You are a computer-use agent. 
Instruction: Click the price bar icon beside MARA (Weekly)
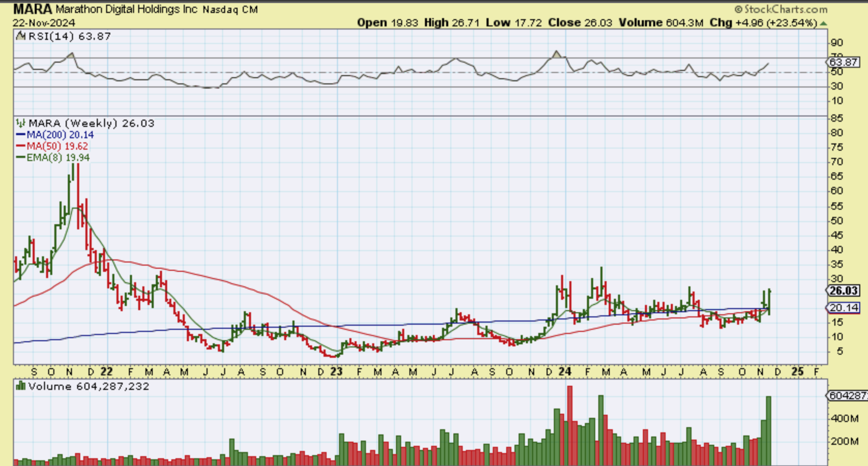coord(21,123)
